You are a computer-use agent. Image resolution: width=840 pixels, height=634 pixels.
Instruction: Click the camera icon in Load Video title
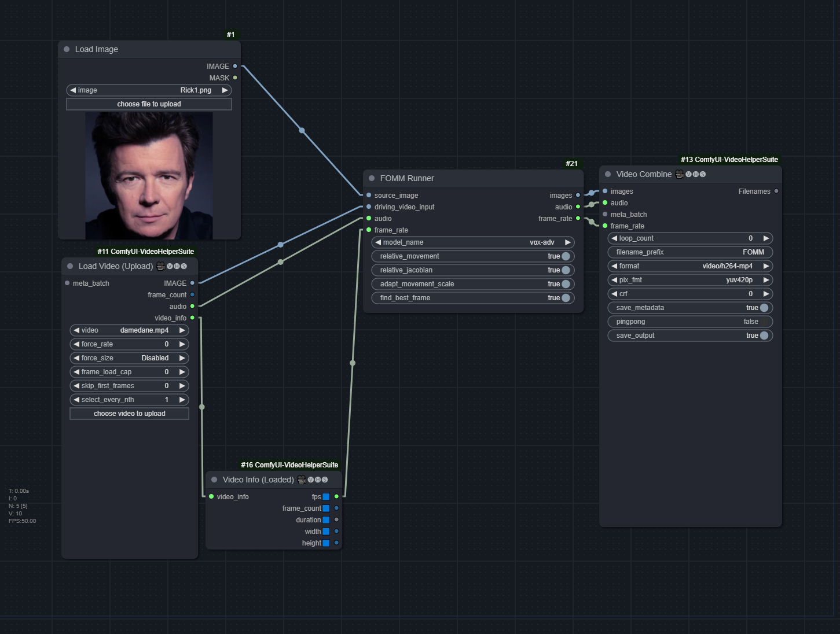coord(160,266)
